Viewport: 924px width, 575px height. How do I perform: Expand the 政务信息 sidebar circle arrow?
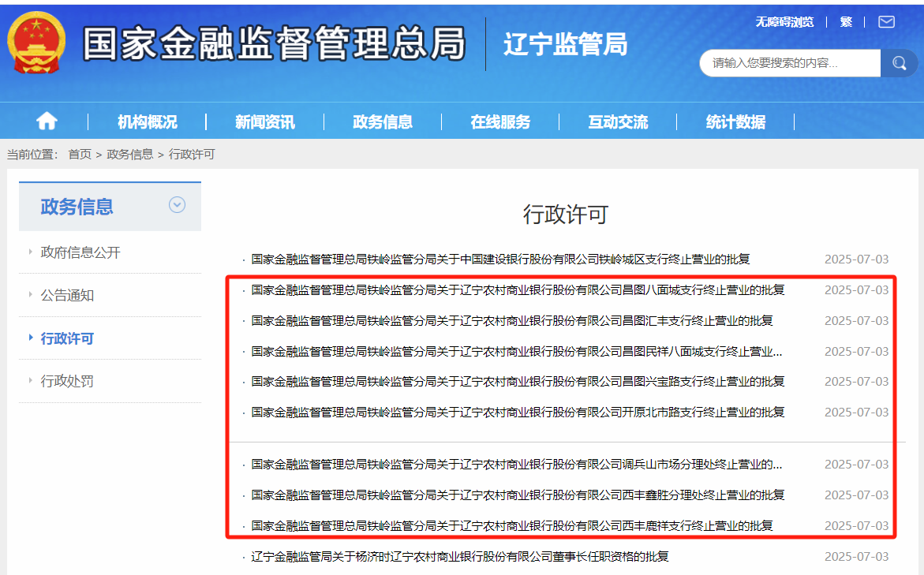pyautogui.click(x=177, y=205)
